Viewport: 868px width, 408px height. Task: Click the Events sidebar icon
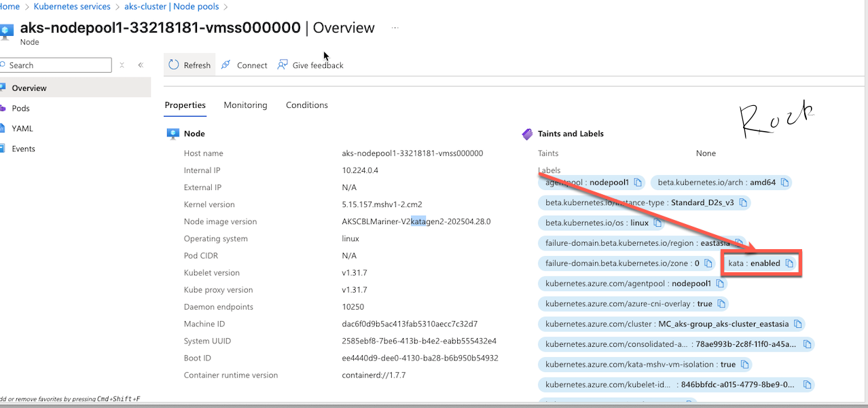[x=3, y=149]
